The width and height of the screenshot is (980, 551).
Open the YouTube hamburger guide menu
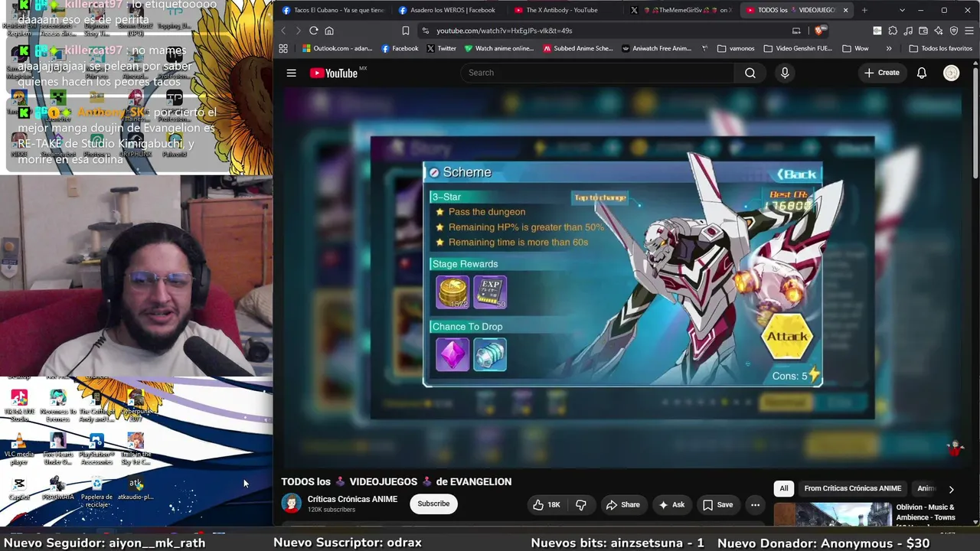tap(291, 73)
